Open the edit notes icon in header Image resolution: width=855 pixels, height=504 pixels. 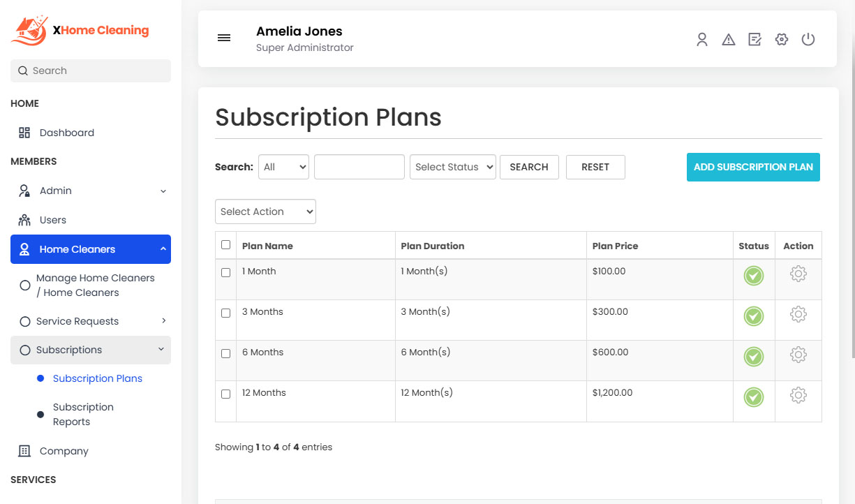(754, 40)
